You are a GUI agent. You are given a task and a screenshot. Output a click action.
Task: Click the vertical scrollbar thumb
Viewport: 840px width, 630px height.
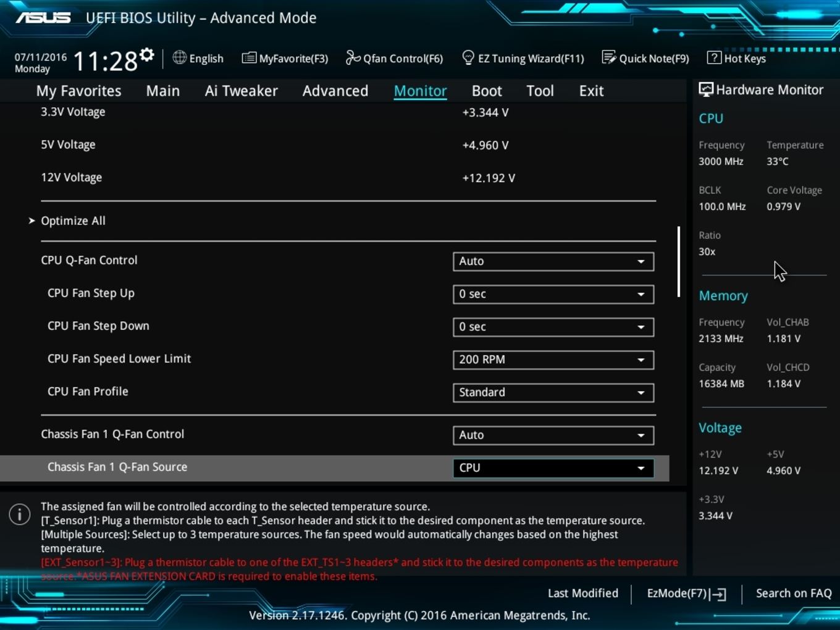pos(678,261)
